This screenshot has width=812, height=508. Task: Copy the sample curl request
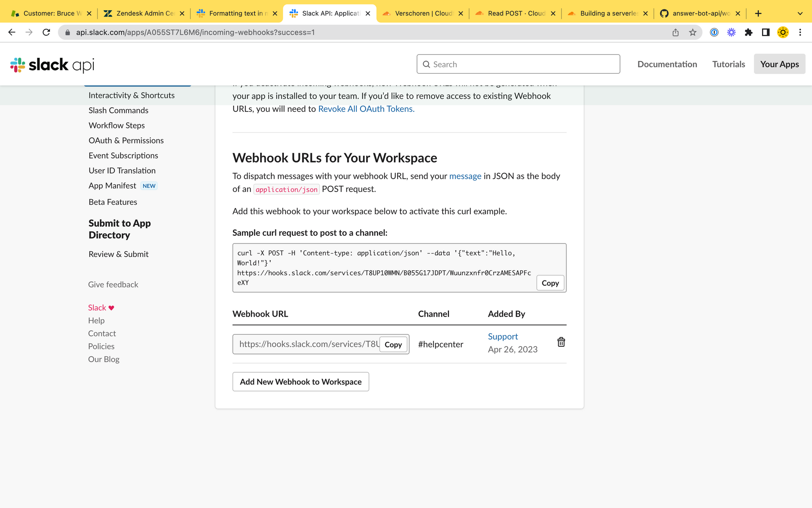(x=550, y=283)
